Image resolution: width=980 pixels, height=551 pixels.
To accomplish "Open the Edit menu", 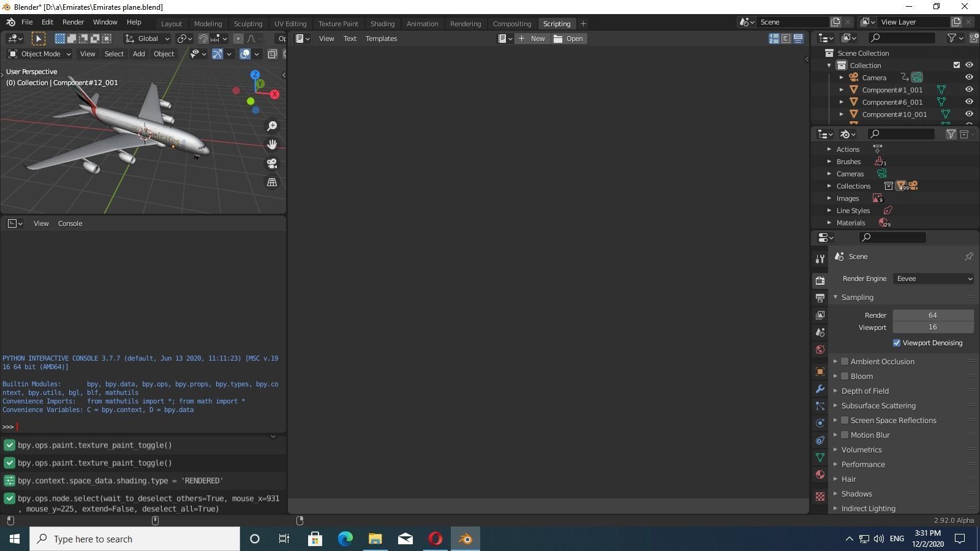I will pos(47,22).
